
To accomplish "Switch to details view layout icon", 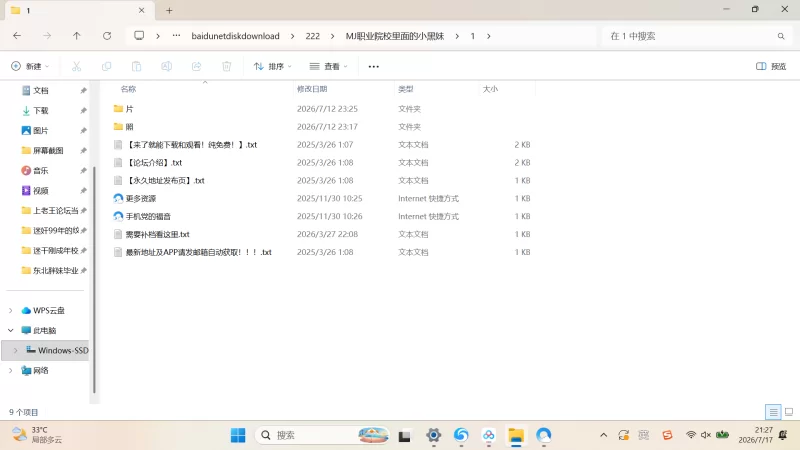I will point(773,412).
